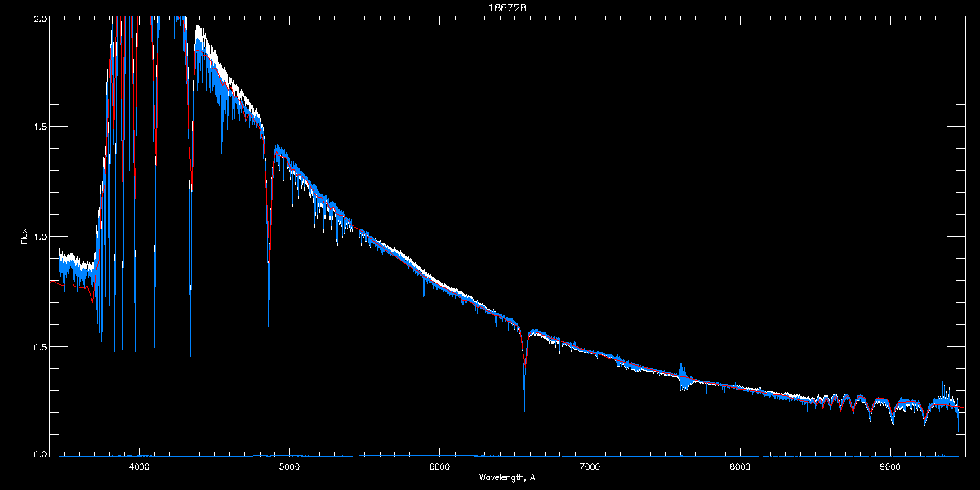This screenshot has width=980, height=490.
Task: Click the "2.0" flux tick label
Action: pyautogui.click(x=38, y=18)
